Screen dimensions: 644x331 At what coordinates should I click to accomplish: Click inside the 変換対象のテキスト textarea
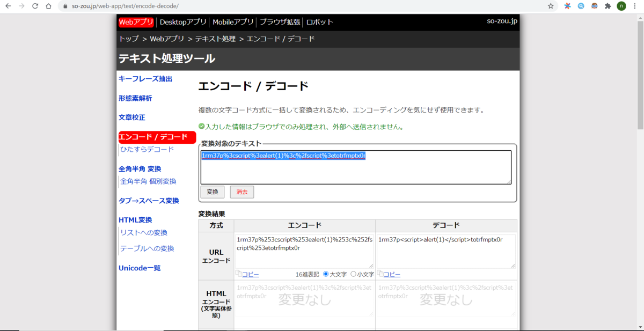pyautogui.click(x=356, y=167)
